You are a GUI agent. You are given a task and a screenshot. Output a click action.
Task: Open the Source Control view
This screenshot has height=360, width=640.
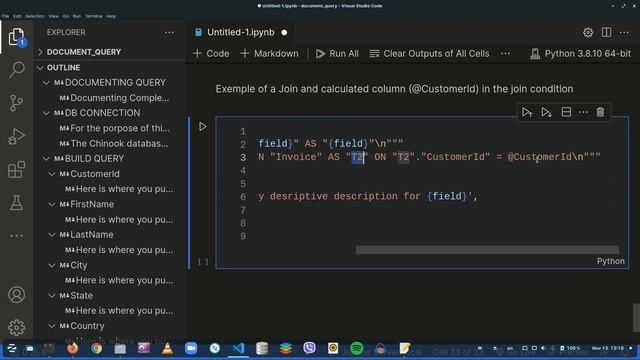click(x=16, y=103)
